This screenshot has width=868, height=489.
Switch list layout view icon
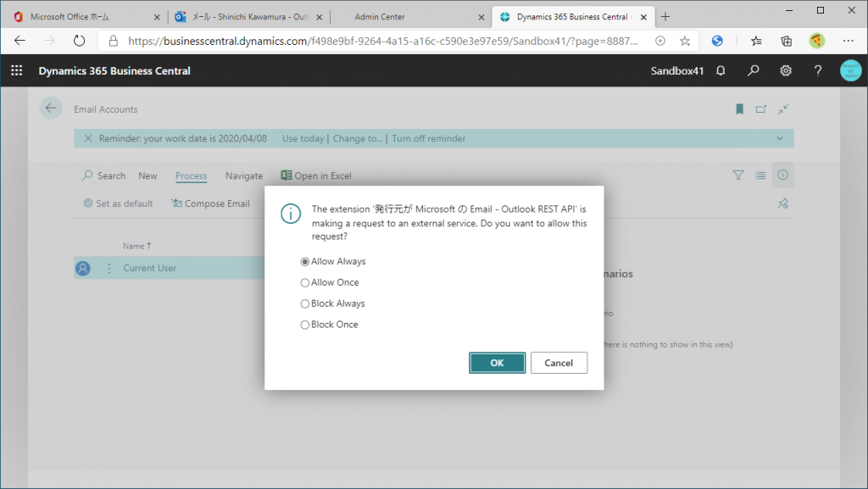[x=760, y=175]
